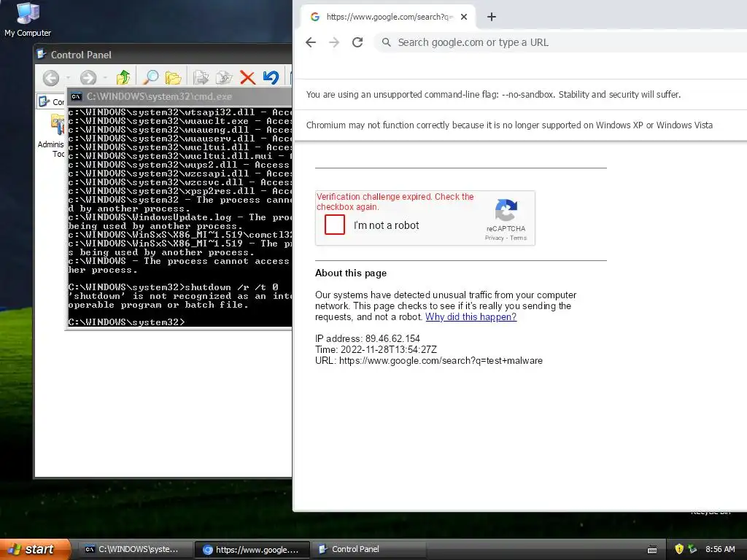The height and width of the screenshot is (560, 747).
Task: Go Up one folder in Control Panel
Action: pos(123,77)
